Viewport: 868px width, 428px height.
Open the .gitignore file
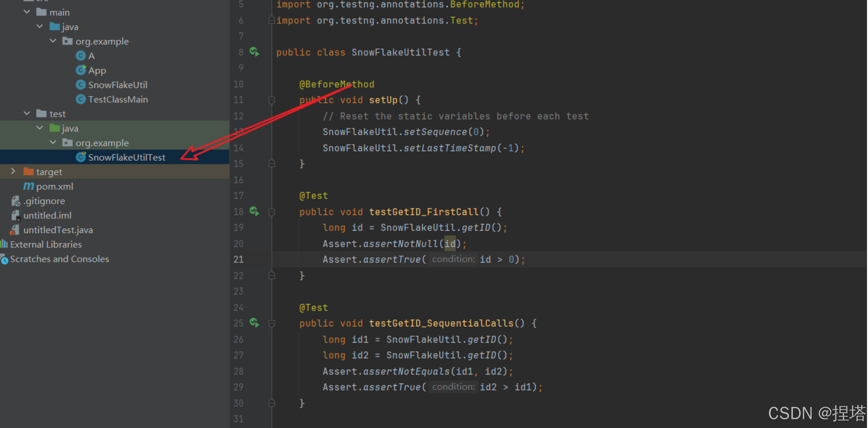tap(44, 201)
